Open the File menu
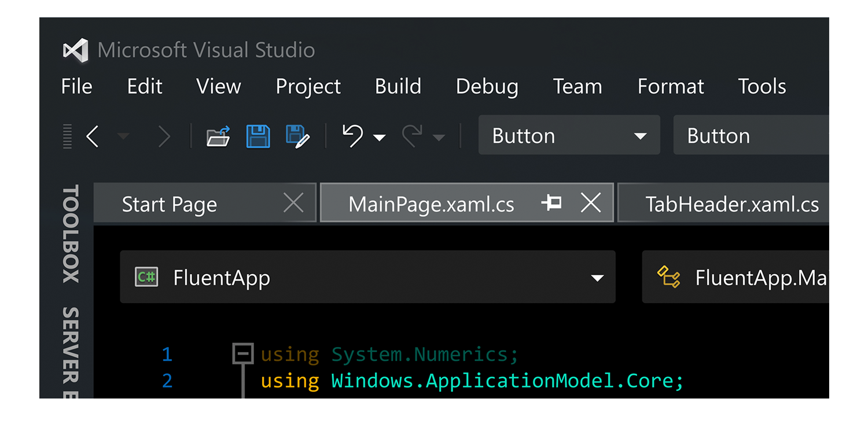This screenshot has width=868, height=428. [76, 87]
